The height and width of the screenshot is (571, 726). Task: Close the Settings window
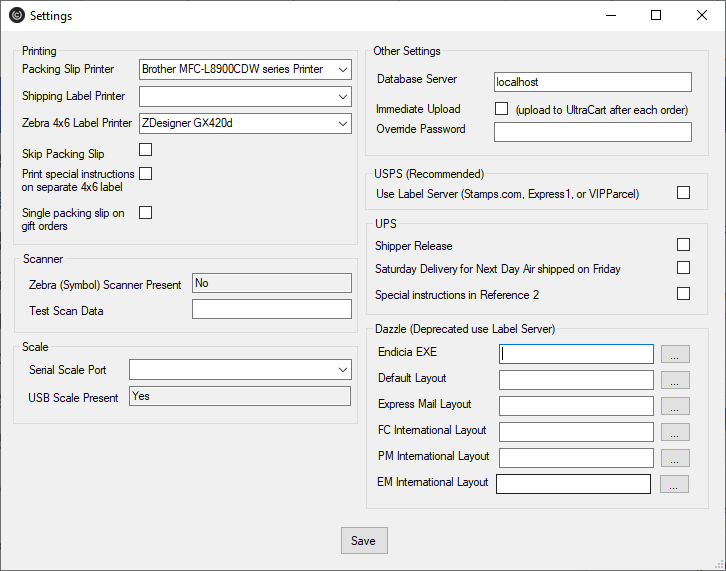(702, 15)
